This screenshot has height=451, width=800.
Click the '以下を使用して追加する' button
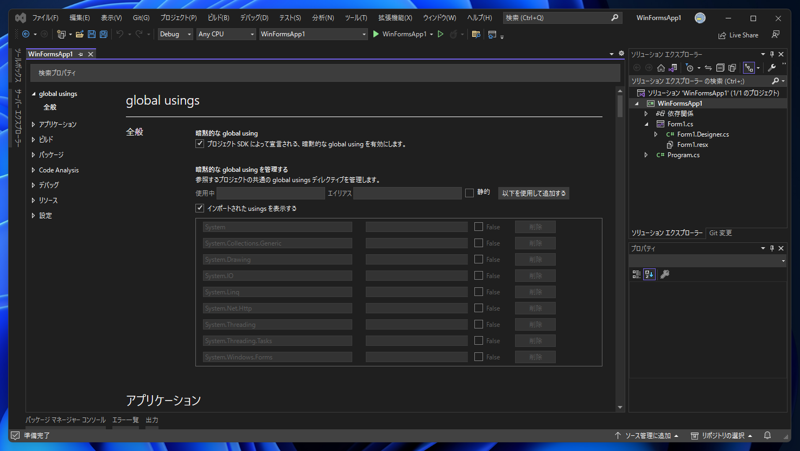coord(534,193)
